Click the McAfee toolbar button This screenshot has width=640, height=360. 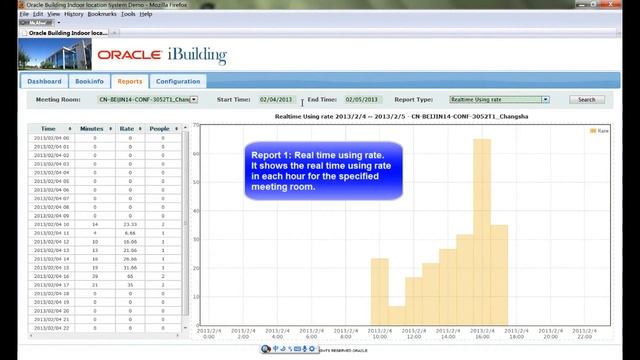36,22
